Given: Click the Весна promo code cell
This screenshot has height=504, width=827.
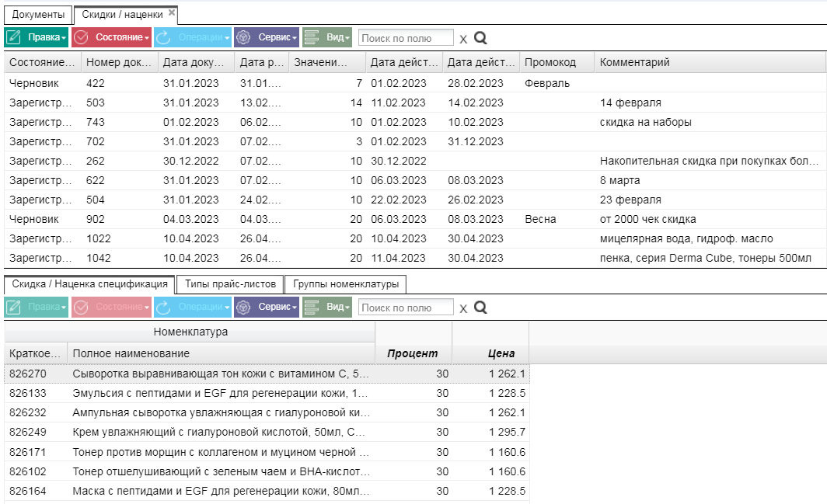Looking at the screenshot, I should click(557, 219).
